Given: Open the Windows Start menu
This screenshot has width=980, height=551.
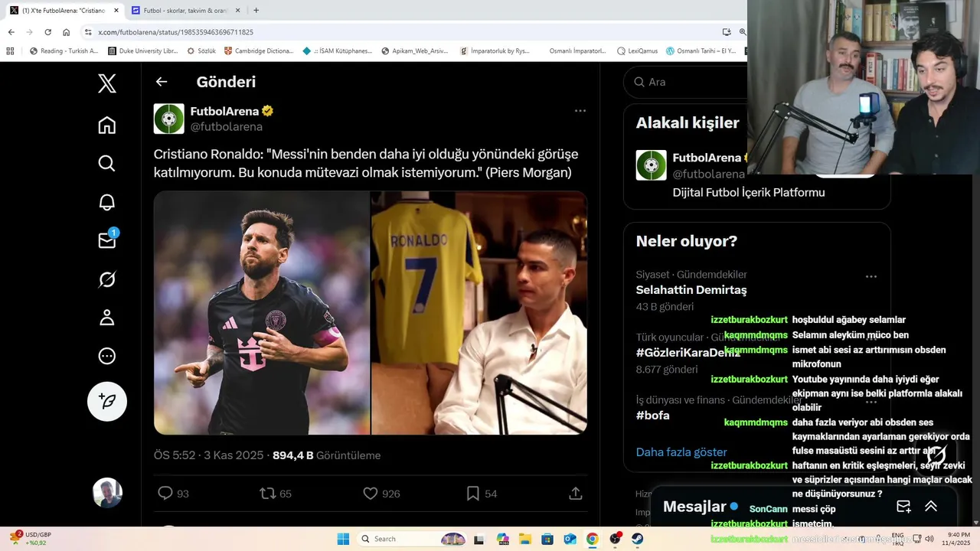Looking at the screenshot, I should [343, 539].
